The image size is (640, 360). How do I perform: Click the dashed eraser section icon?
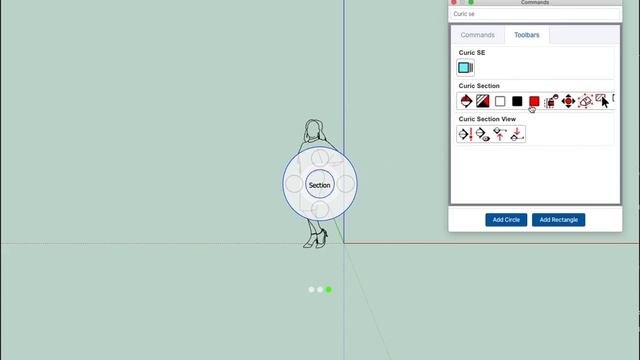(585, 101)
